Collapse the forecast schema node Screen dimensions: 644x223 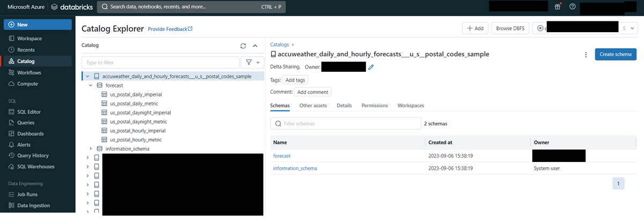pos(91,85)
